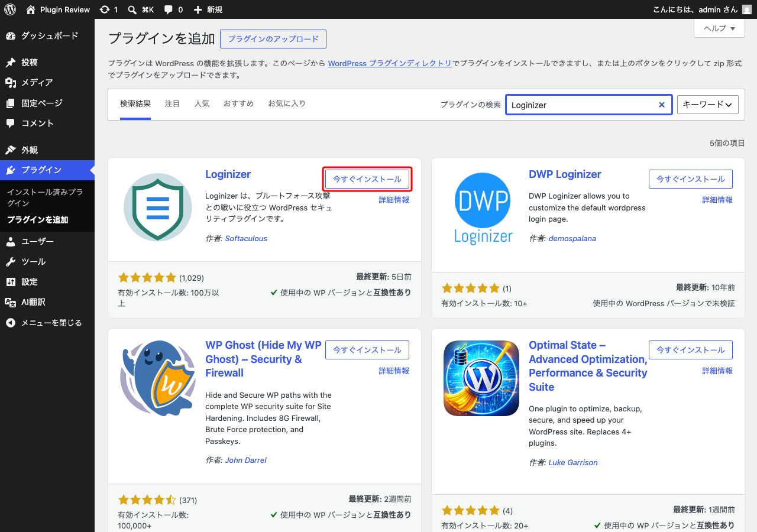Open author link Softaculous
Image resolution: width=757 pixels, height=532 pixels.
[246, 239]
